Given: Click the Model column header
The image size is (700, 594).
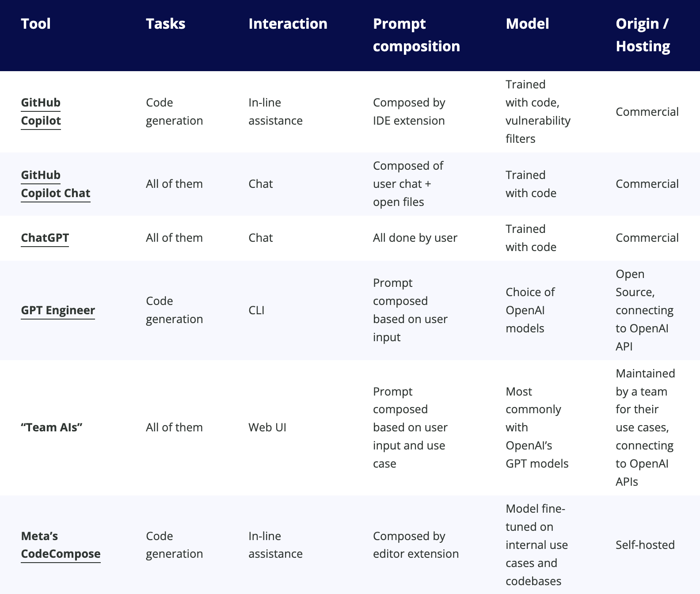Looking at the screenshot, I should (x=527, y=24).
